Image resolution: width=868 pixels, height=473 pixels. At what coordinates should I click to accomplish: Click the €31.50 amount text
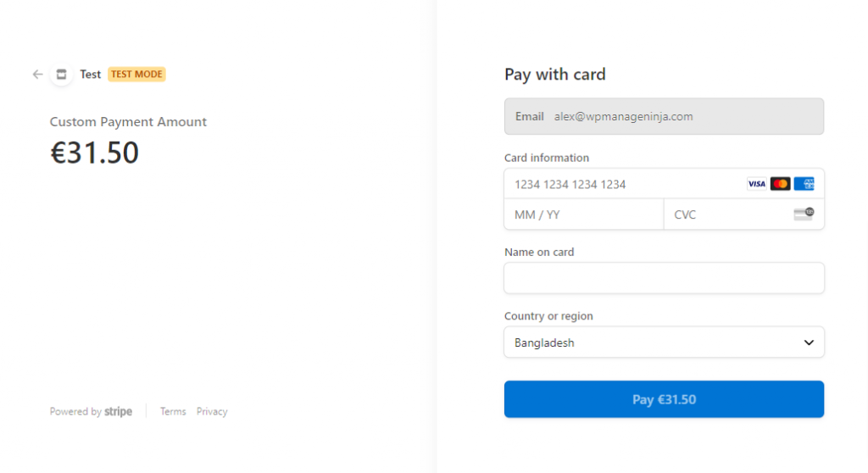[95, 153]
